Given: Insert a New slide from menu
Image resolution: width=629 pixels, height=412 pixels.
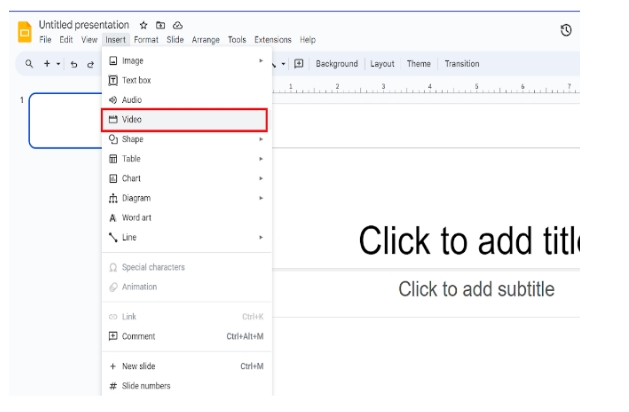Looking at the screenshot, I should coord(187,366).
